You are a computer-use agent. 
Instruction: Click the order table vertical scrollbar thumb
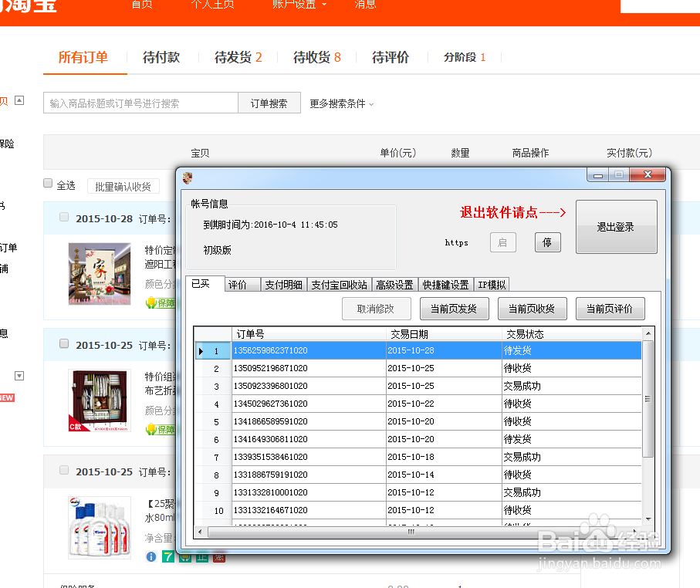[x=648, y=398]
